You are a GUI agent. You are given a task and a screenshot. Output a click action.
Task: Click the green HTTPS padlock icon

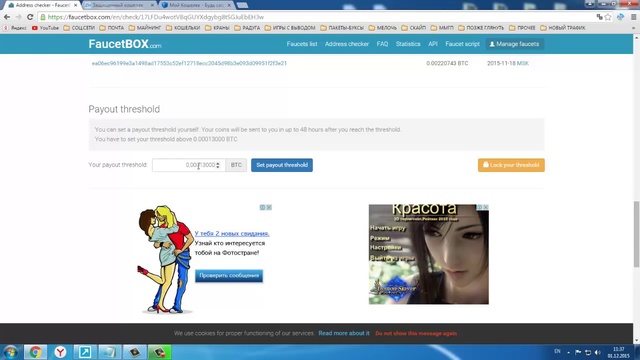(x=43, y=17)
